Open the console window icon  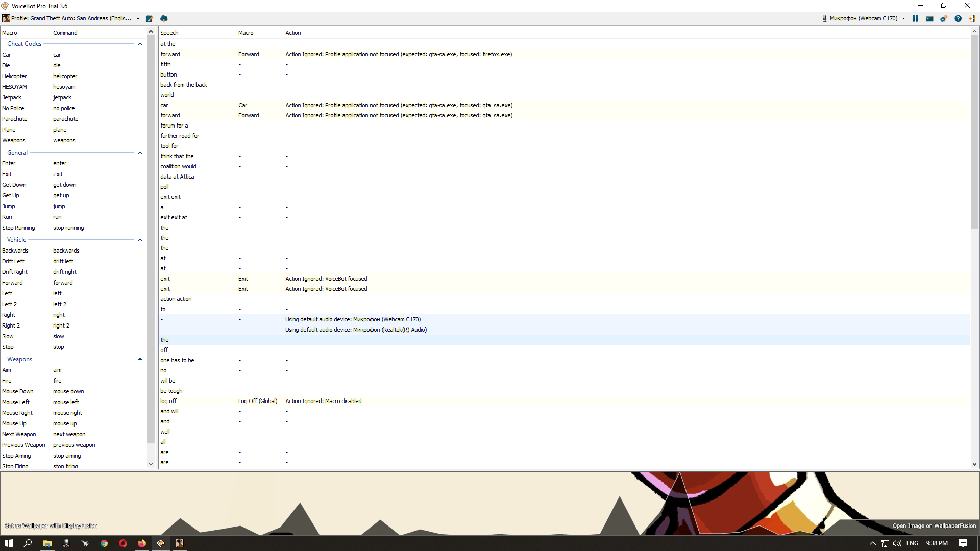(929, 18)
